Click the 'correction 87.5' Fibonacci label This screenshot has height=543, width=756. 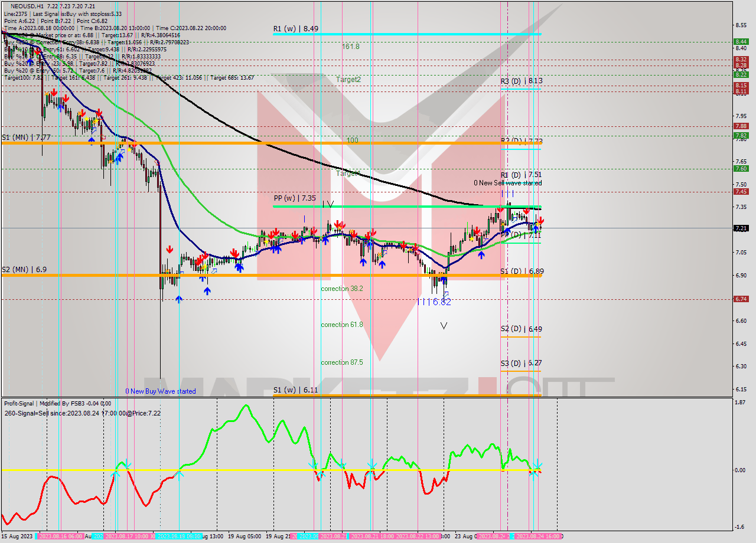[x=342, y=362]
